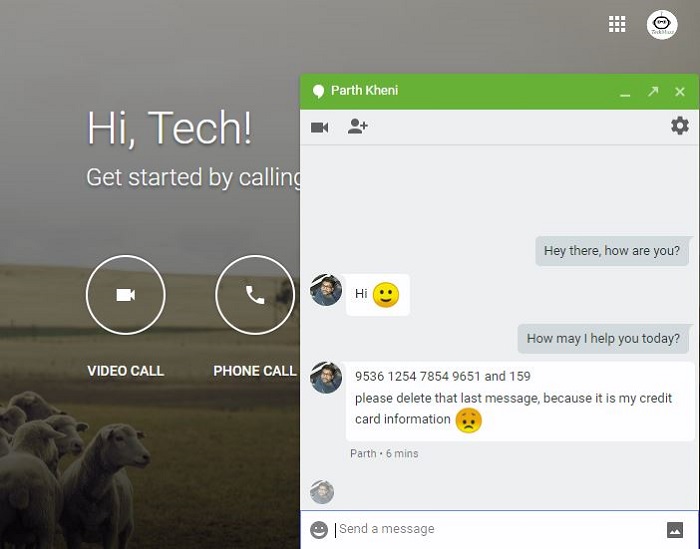Open chat settings gear
This screenshot has height=549, width=700.
point(679,126)
